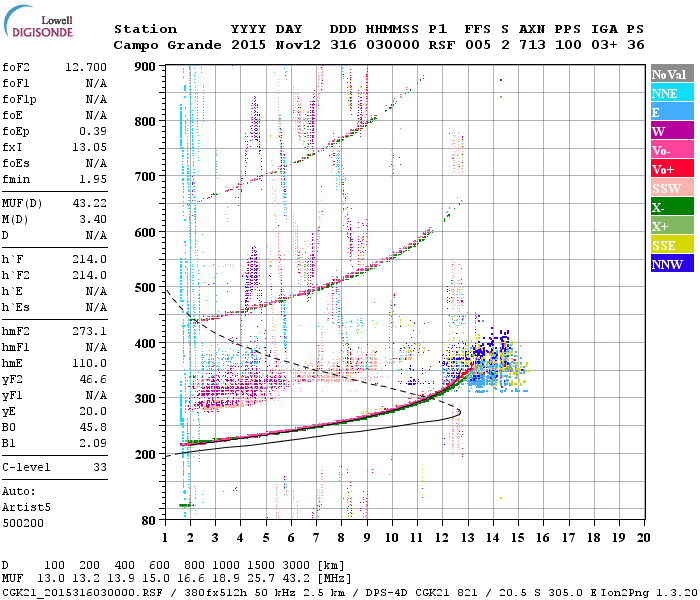Select the No Val legend swatch
This screenshot has height=600, width=700.
[672, 74]
